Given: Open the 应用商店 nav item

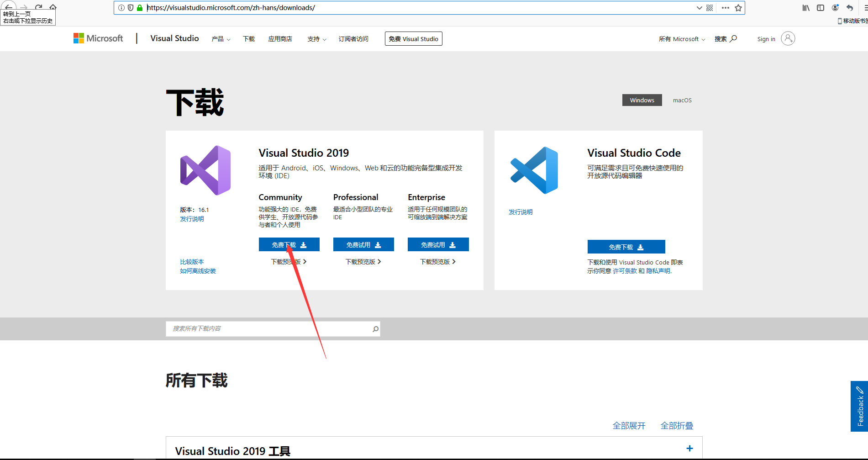Looking at the screenshot, I should point(280,39).
